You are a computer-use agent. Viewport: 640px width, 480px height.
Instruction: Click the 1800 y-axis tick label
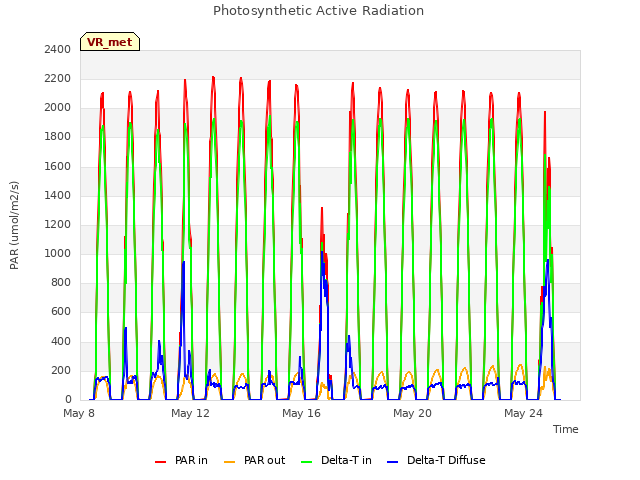58,137
